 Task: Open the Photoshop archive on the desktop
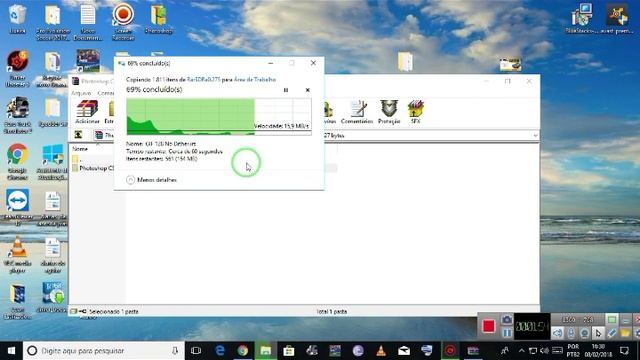158,20
